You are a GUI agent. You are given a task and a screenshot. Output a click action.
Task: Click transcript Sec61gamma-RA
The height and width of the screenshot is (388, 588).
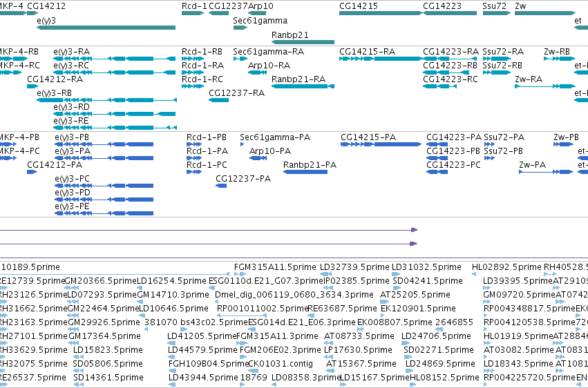pos(240,59)
